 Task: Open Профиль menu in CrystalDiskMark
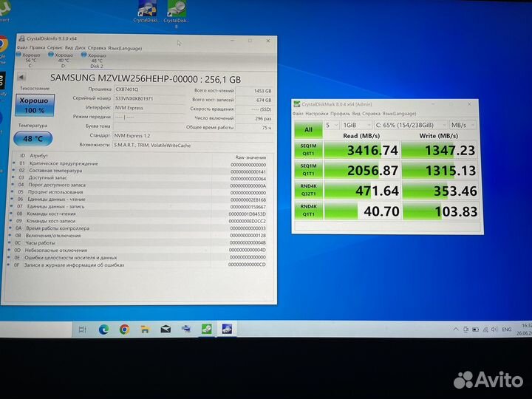click(340, 114)
